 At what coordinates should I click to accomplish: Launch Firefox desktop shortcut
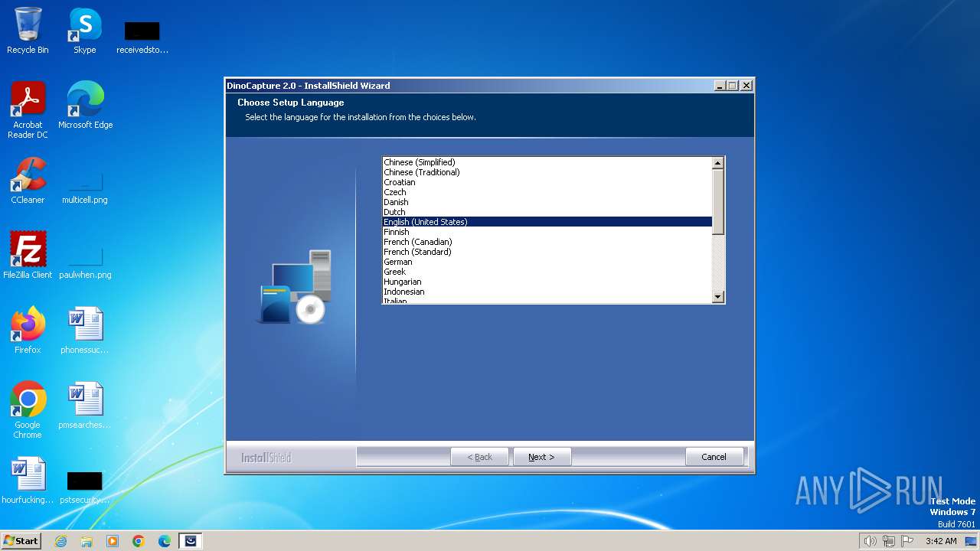[x=28, y=331]
